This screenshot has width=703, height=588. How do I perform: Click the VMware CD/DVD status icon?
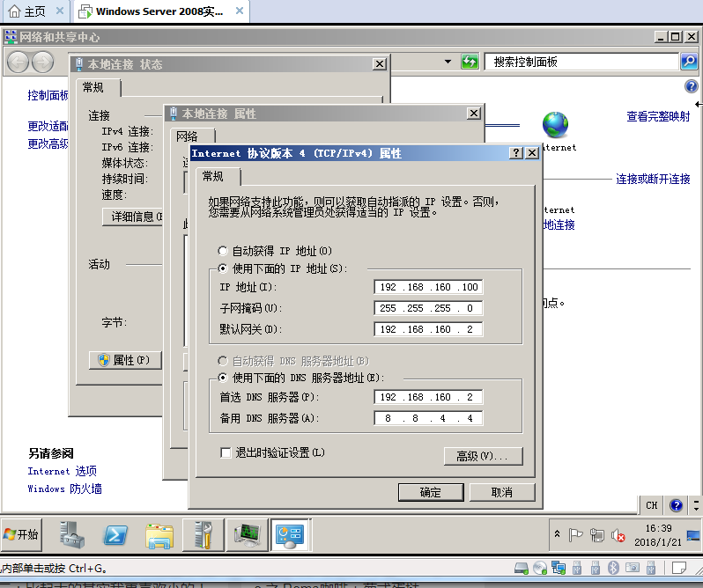pos(540,568)
